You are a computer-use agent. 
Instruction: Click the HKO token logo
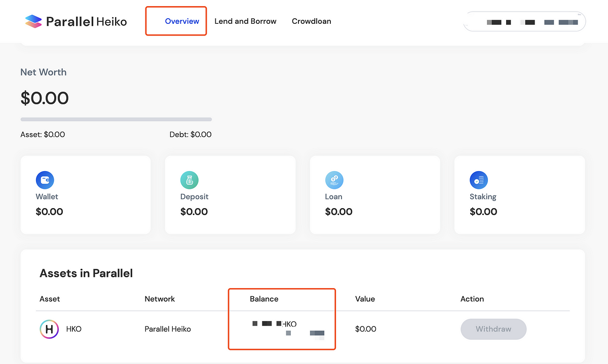pyautogui.click(x=49, y=329)
